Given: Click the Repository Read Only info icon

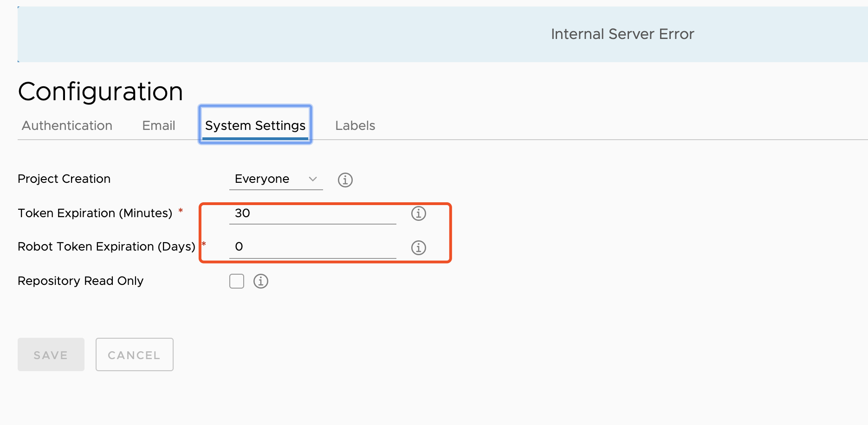Looking at the screenshot, I should click(x=260, y=281).
